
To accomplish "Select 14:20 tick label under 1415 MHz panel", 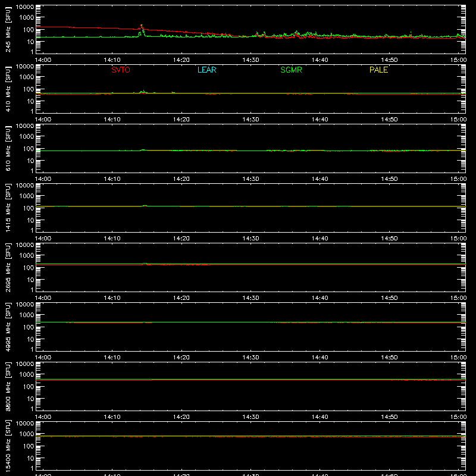I will point(181,239).
